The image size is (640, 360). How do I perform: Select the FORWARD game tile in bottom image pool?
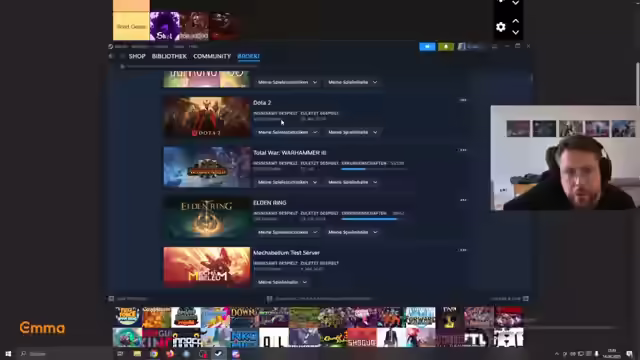[420, 317]
